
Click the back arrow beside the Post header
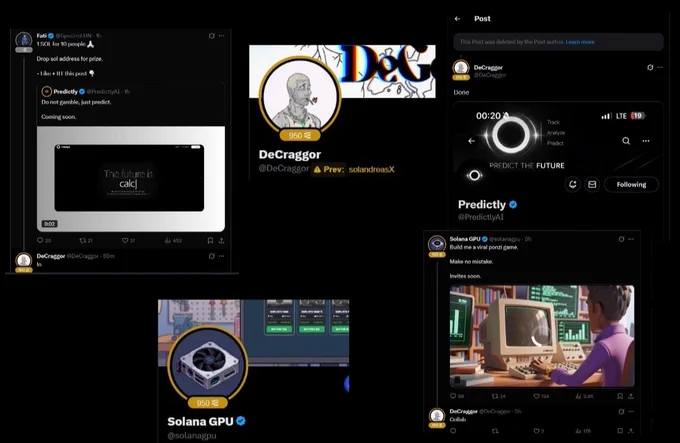(457, 19)
